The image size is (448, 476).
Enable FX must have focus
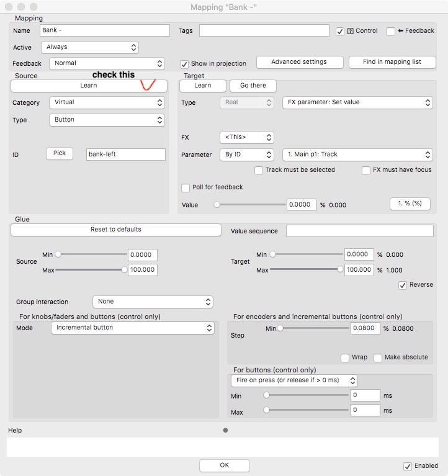click(x=366, y=170)
